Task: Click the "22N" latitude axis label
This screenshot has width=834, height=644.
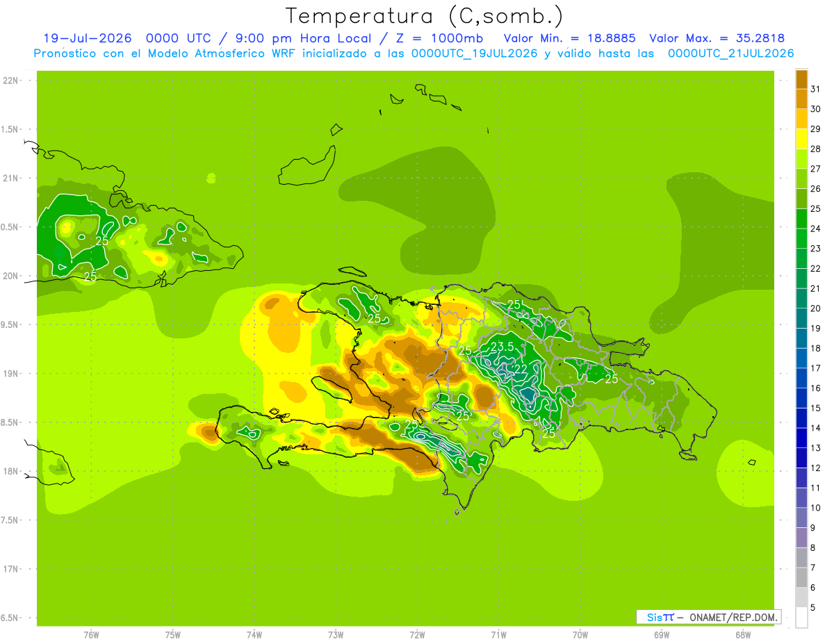Action: click(x=10, y=81)
